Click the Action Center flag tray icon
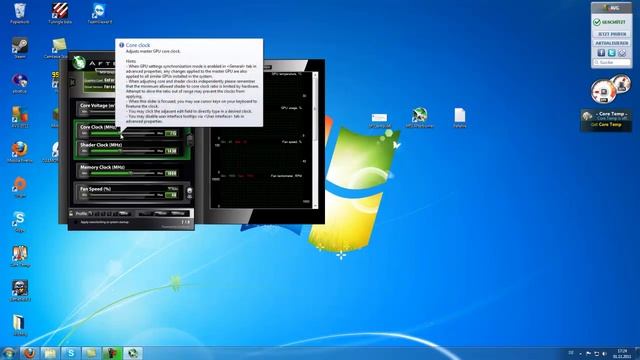This screenshot has width=640, height=360. pyautogui.click(x=588, y=353)
